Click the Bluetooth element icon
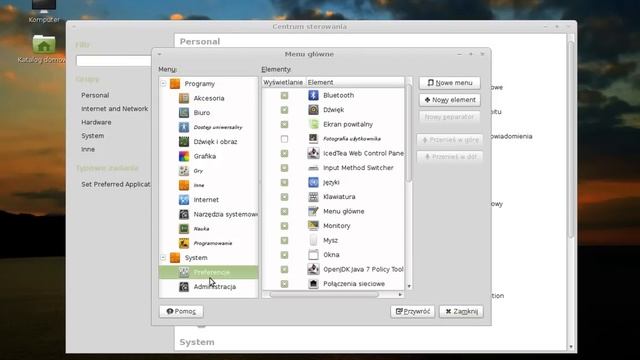The width and height of the screenshot is (640, 360). 313,95
